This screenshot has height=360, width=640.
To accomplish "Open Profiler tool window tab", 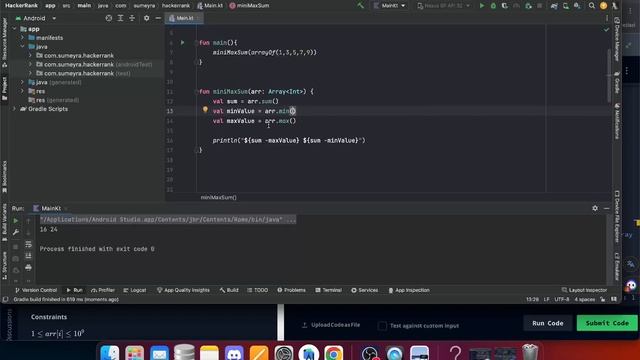I will tap(103, 290).
